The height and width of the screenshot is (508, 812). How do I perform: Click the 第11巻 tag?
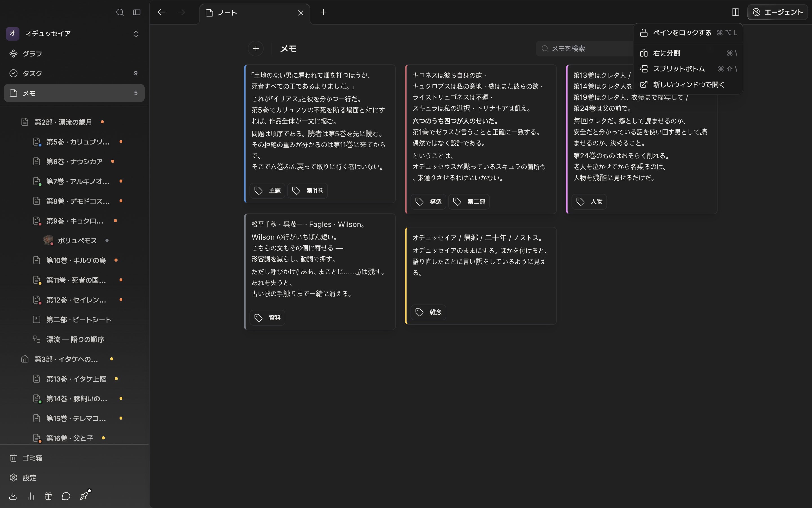click(307, 191)
